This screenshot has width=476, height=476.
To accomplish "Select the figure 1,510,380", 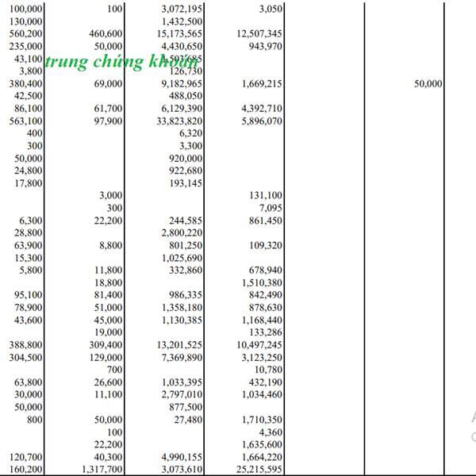I will coord(262,283).
